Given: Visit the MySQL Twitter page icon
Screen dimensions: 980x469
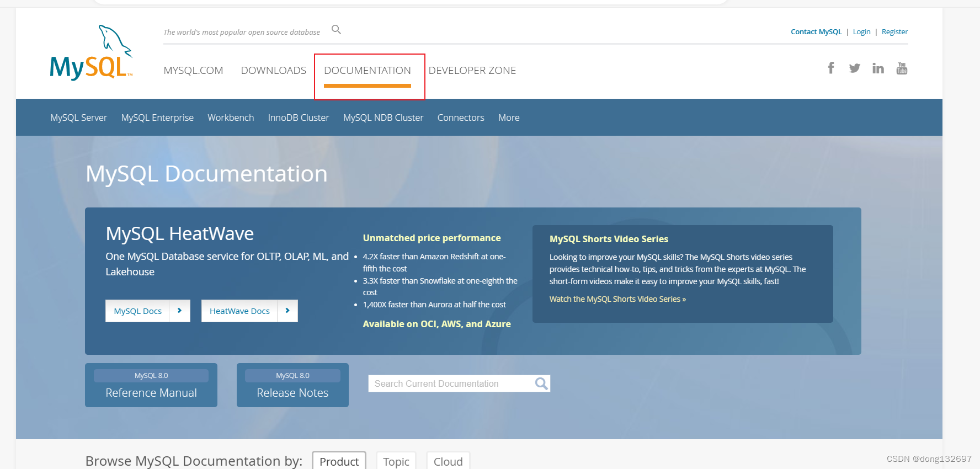Looking at the screenshot, I should 855,68.
